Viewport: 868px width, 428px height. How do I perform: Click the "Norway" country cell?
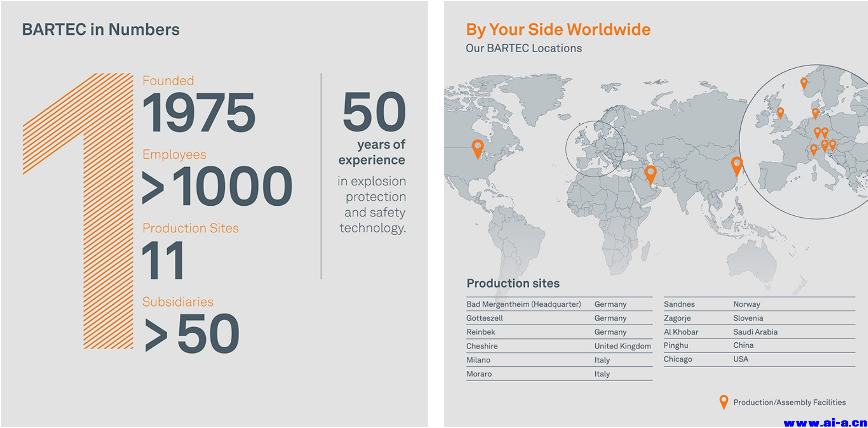(x=746, y=304)
